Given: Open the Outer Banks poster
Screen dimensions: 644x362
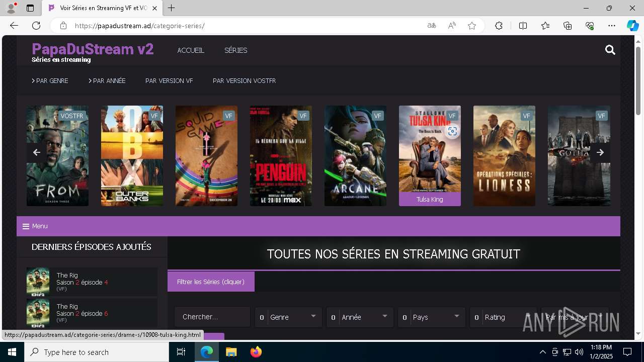Looking at the screenshot, I should click(x=132, y=156).
